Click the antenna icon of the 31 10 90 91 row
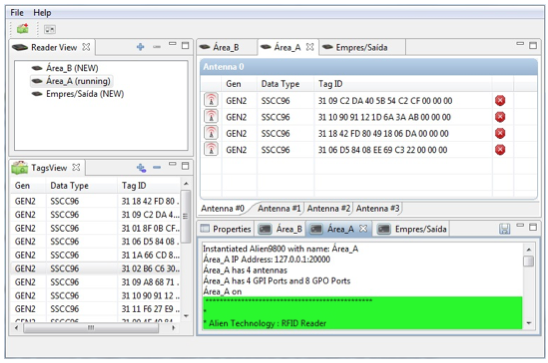Image resolution: width=548 pixels, height=363 pixels. coord(211,117)
